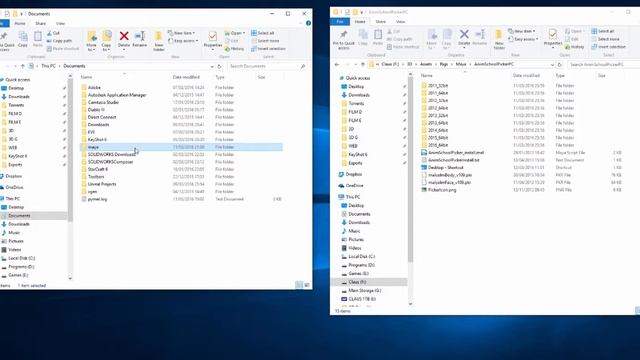Click Select all in the AnimSchoolPickerPC window ribbon

602,31
